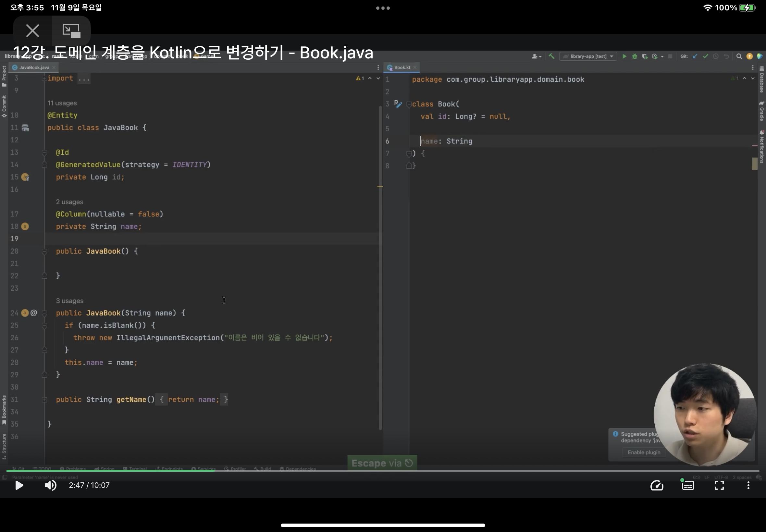Click the colorful JetBrains icon at toolbar end
The width and height of the screenshot is (766, 532).
(760, 56)
